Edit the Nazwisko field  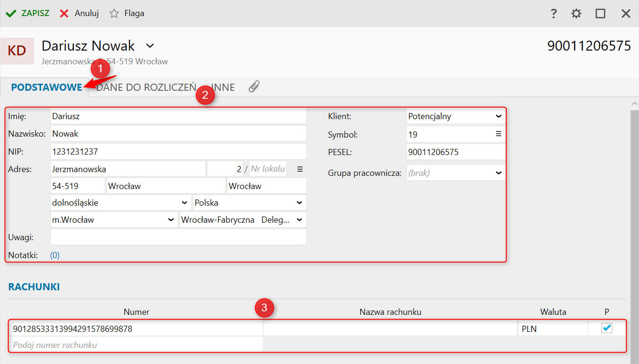pos(178,134)
